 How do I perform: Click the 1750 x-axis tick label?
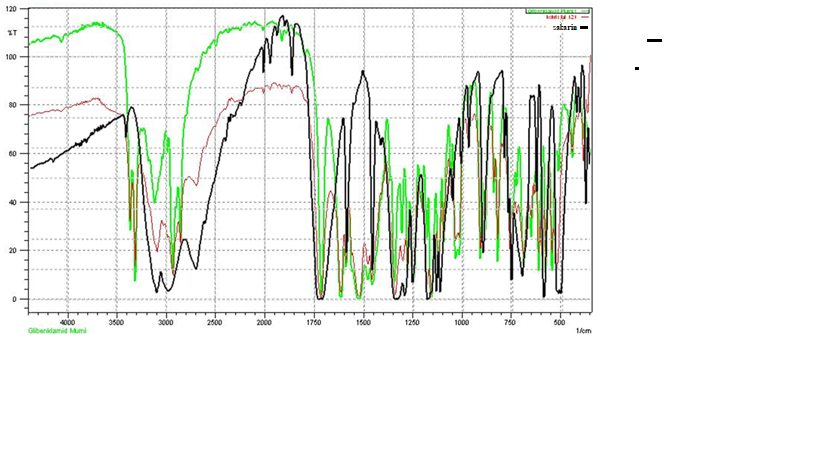point(313,322)
